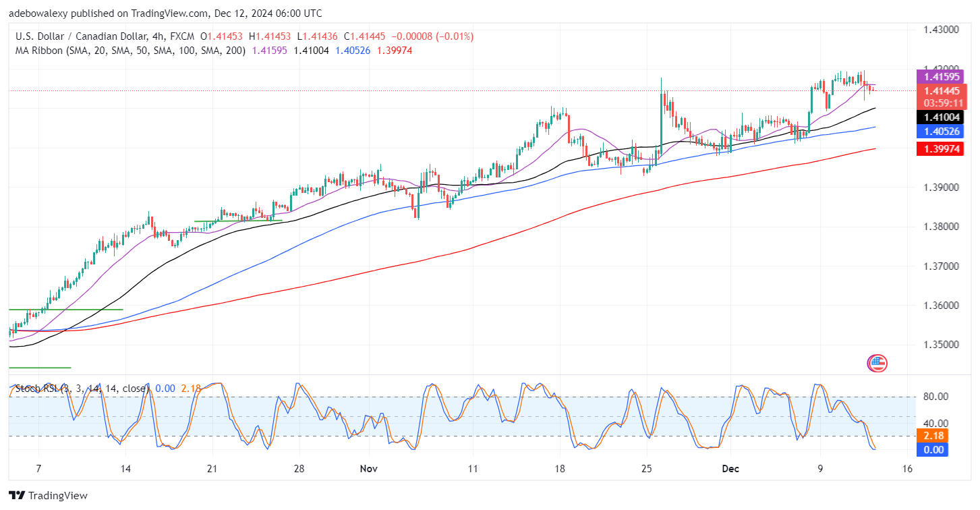The height and width of the screenshot is (510, 980).
Task: Click the 1.39000 price axis label
Action: 942,187
